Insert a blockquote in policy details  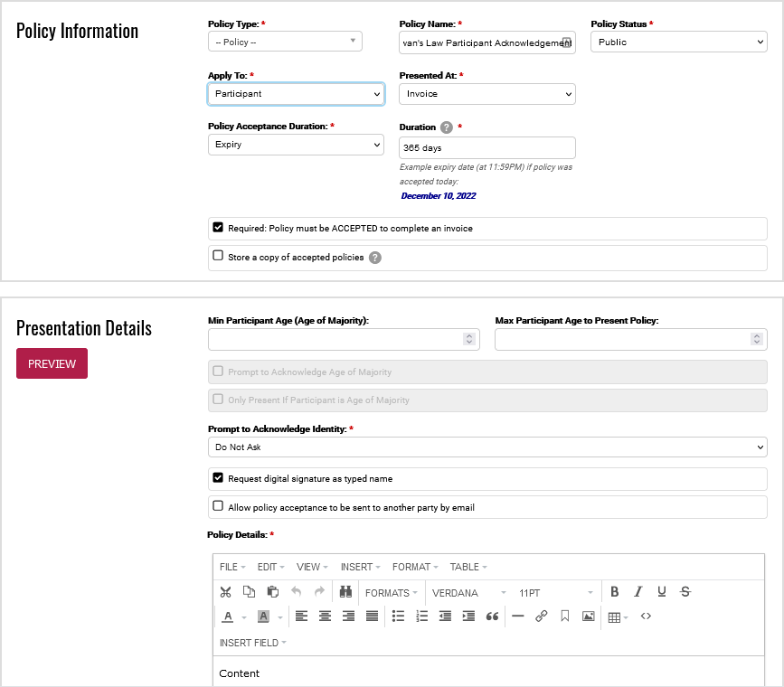click(x=493, y=616)
